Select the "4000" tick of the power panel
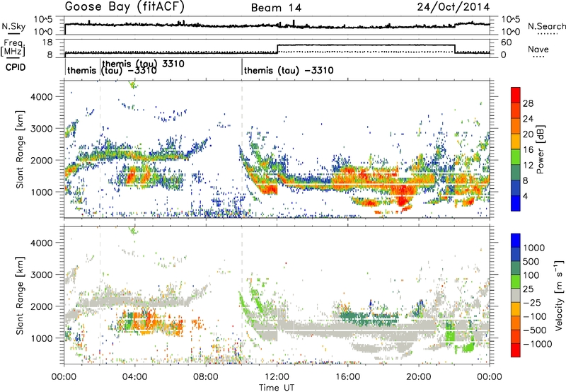 [41, 96]
